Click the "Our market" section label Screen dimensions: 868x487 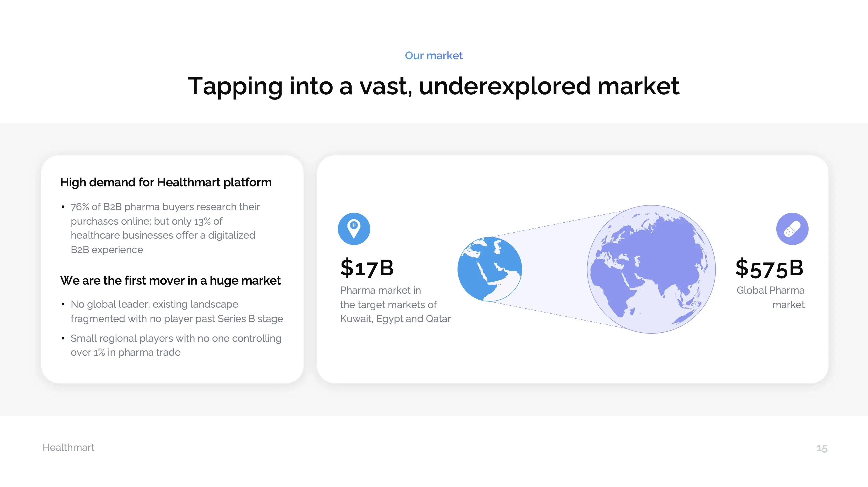434,56
